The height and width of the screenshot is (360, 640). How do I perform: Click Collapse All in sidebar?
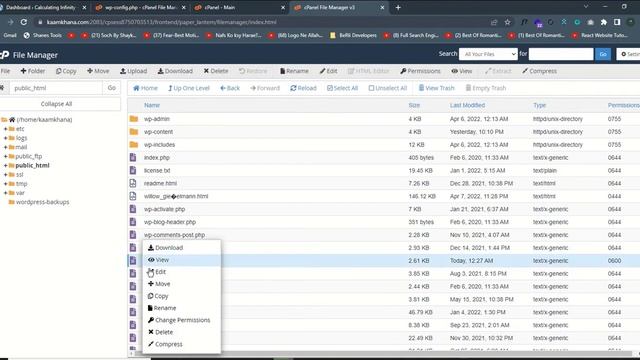click(x=56, y=104)
